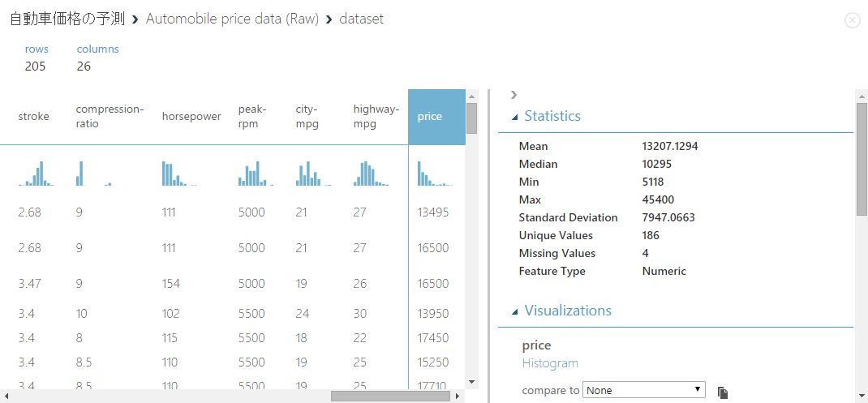This screenshot has width=868, height=403.
Task: Click the price column histogram thumbnail
Action: [x=434, y=174]
